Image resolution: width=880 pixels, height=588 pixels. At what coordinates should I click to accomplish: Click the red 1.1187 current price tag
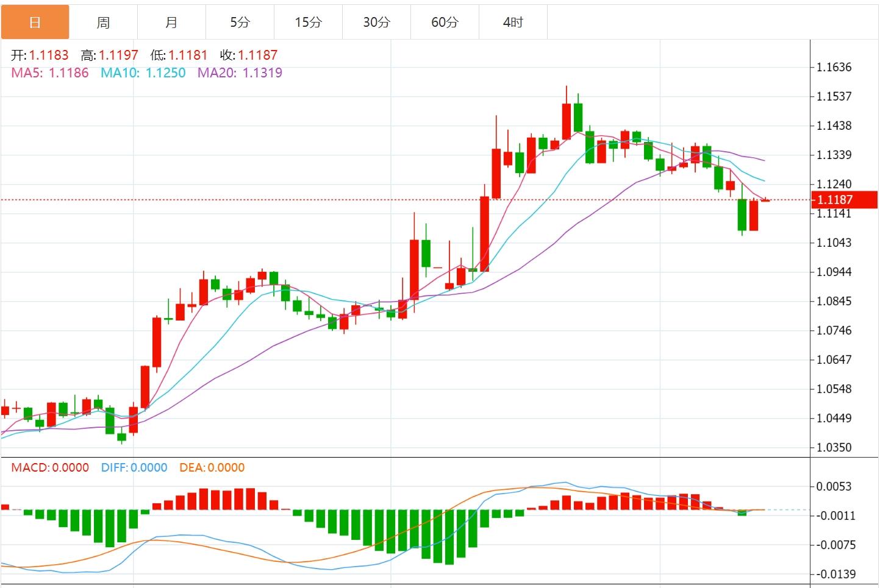click(843, 200)
